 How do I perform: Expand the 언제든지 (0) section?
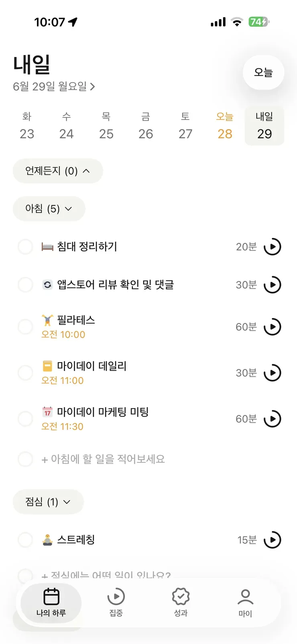coord(58,171)
